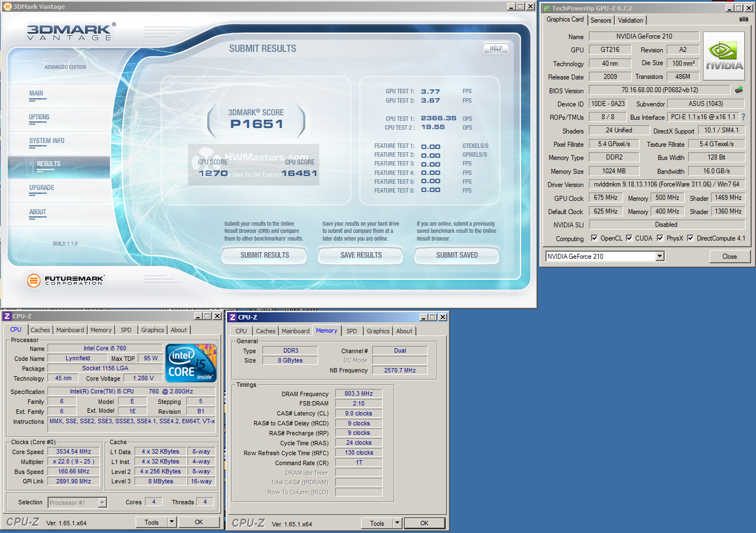
Task: Open SPD tab in CPU-Z processor window
Action: [x=126, y=330]
